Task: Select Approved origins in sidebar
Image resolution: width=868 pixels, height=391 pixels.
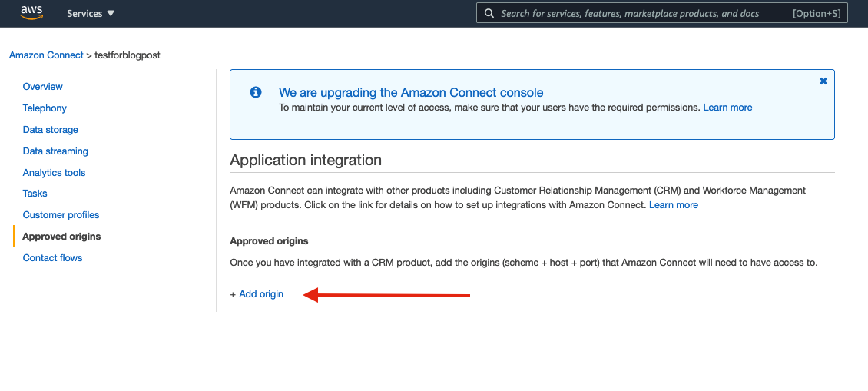Action: pyautogui.click(x=61, y=237)
